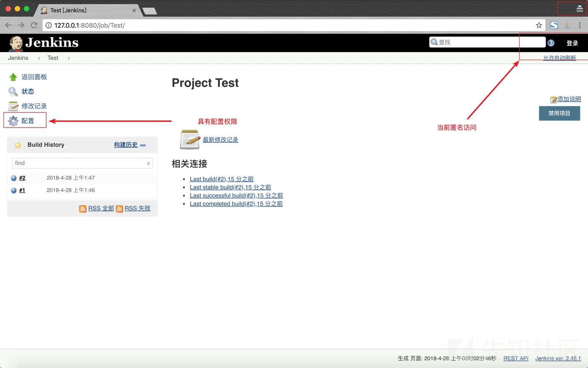Image resolution: width=588 pixels, height=368 pixels.
Task: Click the Jenkins butler logo icon
Action: [16, 43]
